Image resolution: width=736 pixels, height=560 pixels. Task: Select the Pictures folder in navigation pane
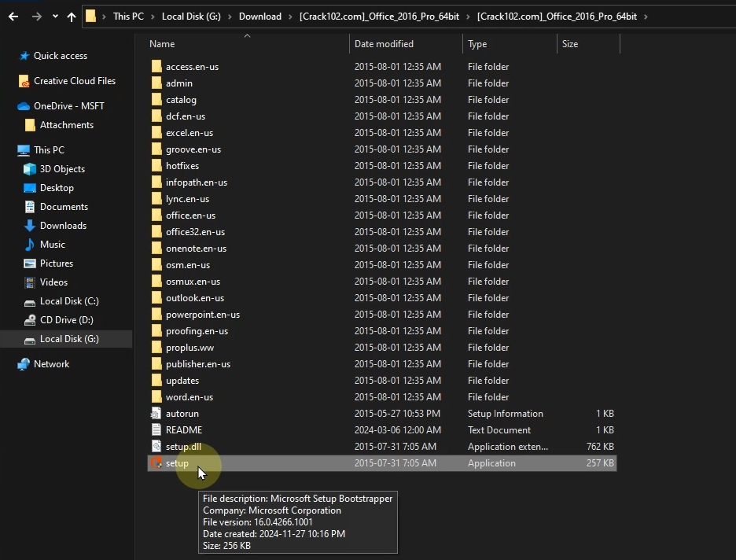click(56, 263)
